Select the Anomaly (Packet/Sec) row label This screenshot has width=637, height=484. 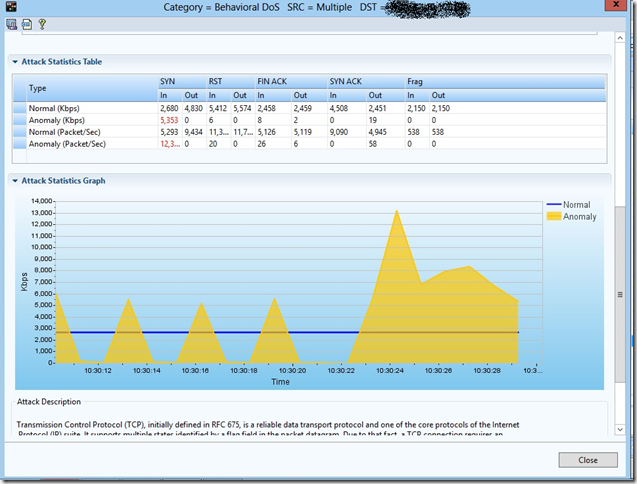[67, 144]
